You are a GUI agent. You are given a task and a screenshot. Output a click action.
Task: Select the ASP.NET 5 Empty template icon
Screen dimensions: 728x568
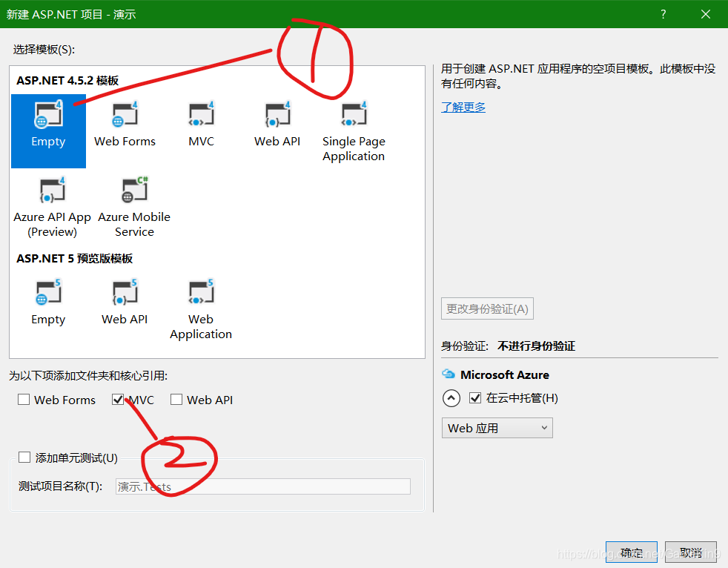[x=48, y=293]
